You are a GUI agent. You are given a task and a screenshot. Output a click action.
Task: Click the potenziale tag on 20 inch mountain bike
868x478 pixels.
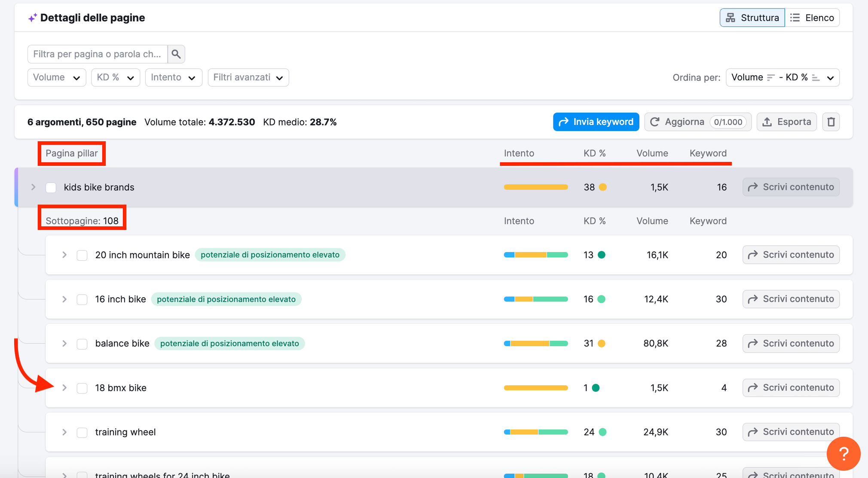[270, 255]
